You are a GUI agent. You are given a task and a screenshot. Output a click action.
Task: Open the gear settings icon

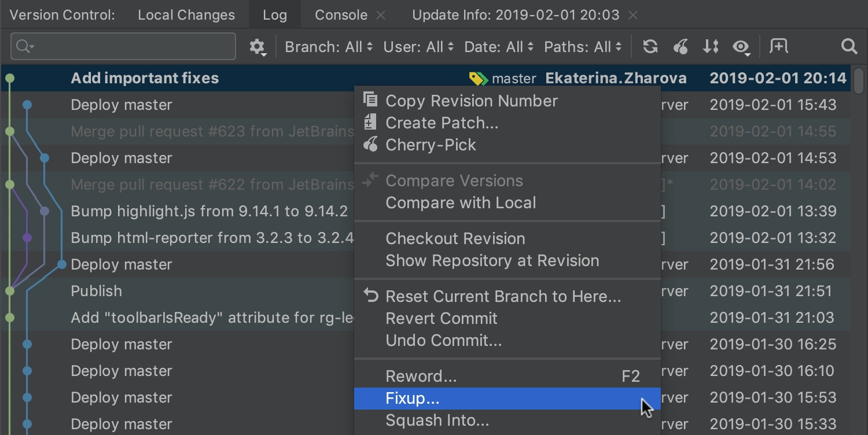(x=258, y=47)
